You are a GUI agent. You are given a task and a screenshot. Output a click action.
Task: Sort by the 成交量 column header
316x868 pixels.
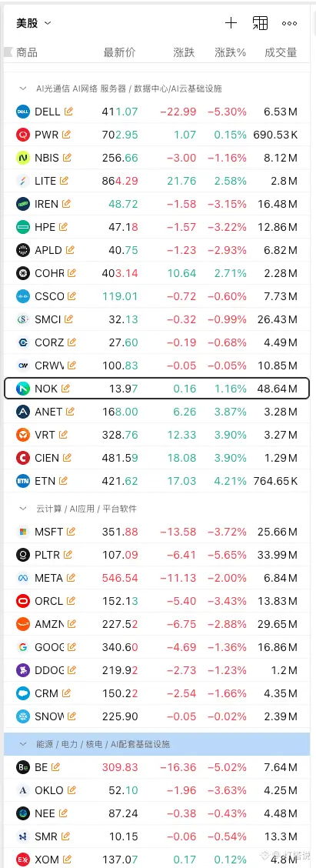tap(281, 52)
